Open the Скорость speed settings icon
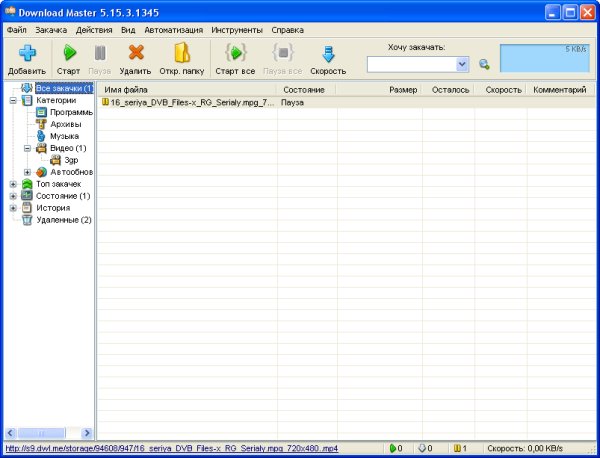This screenshot has height=458, width=600. [328, 54]
